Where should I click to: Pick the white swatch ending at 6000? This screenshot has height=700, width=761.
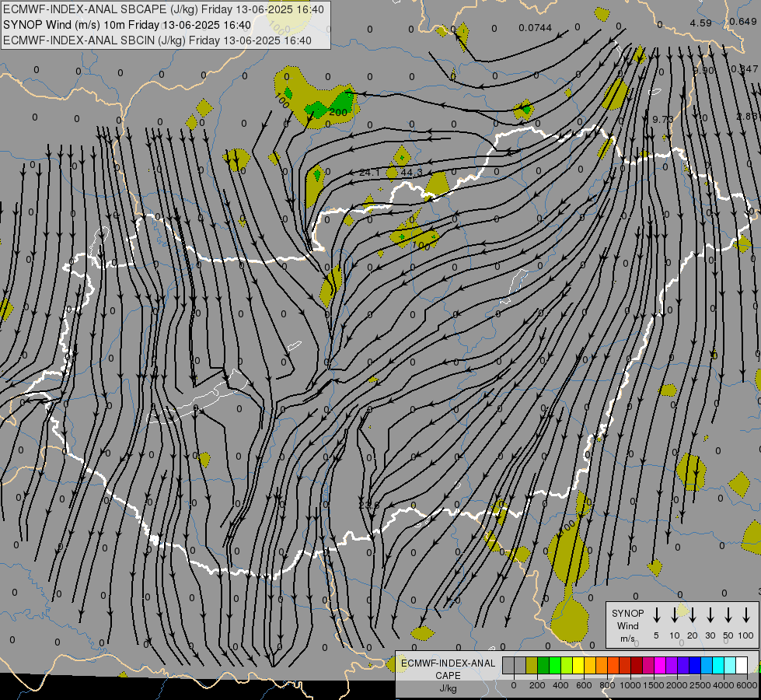[741, 665]
